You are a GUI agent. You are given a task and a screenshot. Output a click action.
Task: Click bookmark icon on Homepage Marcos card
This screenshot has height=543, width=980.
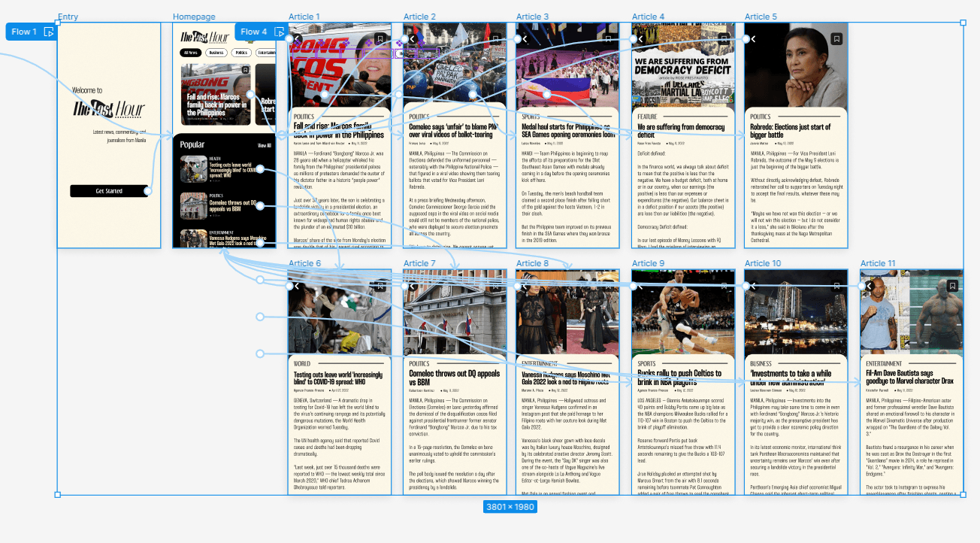pos(245,70)
